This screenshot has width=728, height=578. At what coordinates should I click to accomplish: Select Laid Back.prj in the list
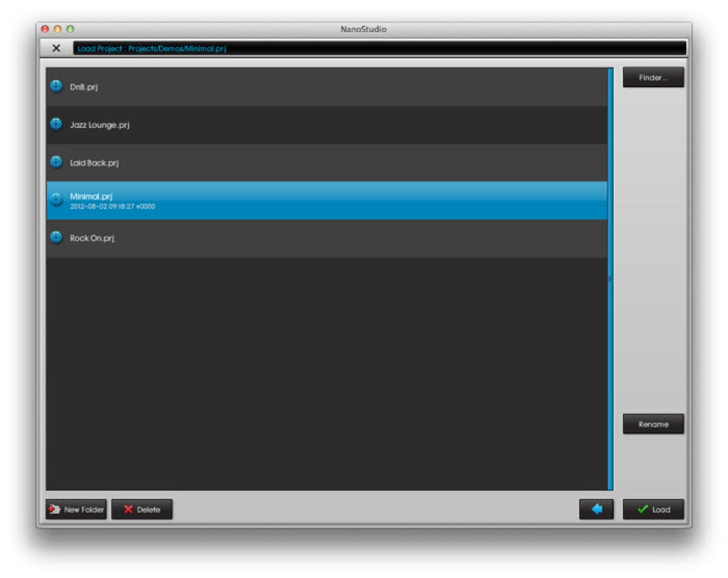(326, 163)
